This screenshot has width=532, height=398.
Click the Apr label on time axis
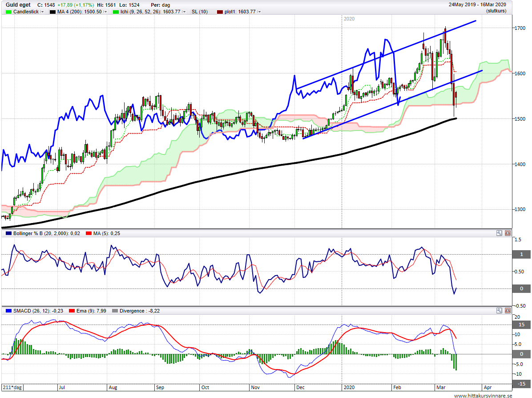point(488,387)
